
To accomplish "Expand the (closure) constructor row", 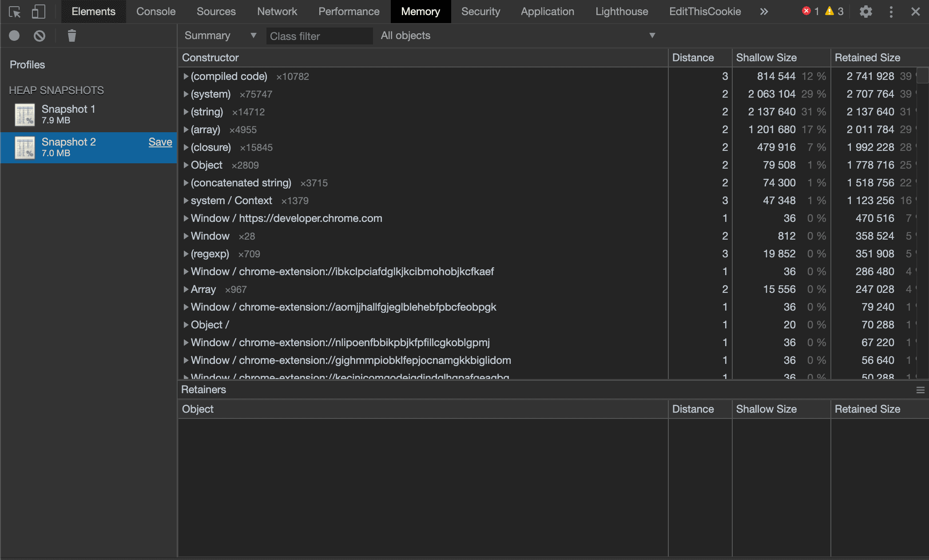I will click(x=186, y=147).
